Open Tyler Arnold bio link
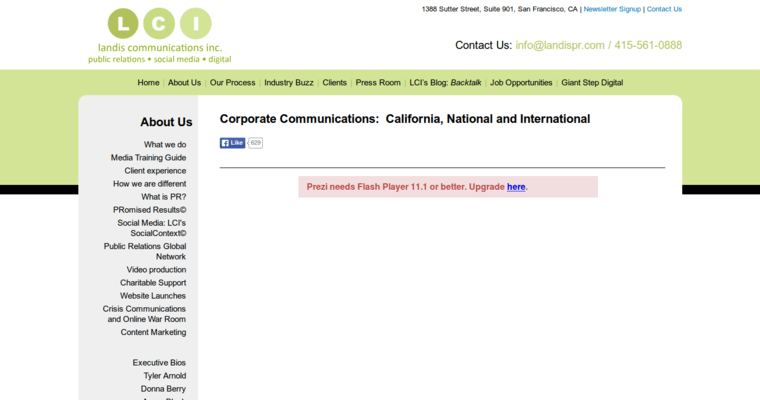760x400 pixels. point(165,376)
